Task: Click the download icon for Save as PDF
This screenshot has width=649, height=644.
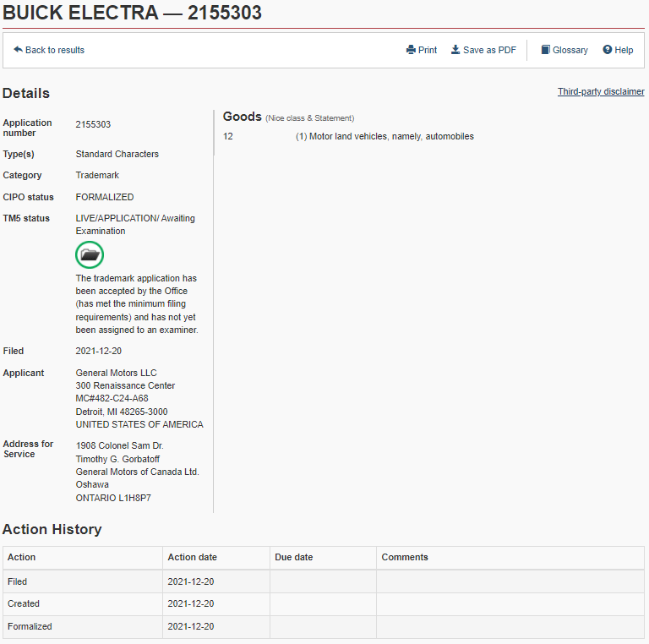Action: click(x=455, y=50)
